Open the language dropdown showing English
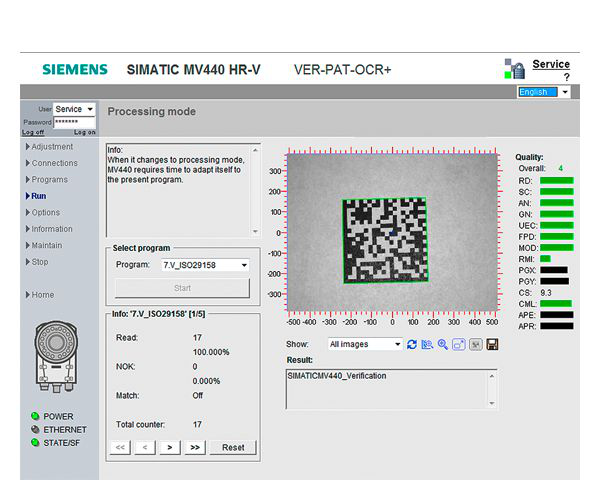Image resolution: width=600 pixels, height=500 pixels. click(544, 92)
